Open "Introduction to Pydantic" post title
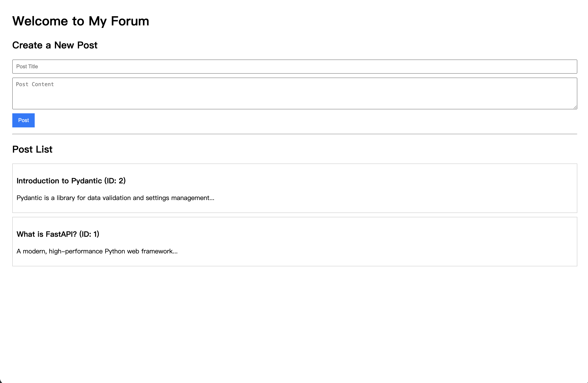The image size is (588, 383). (x=59, y=181)
